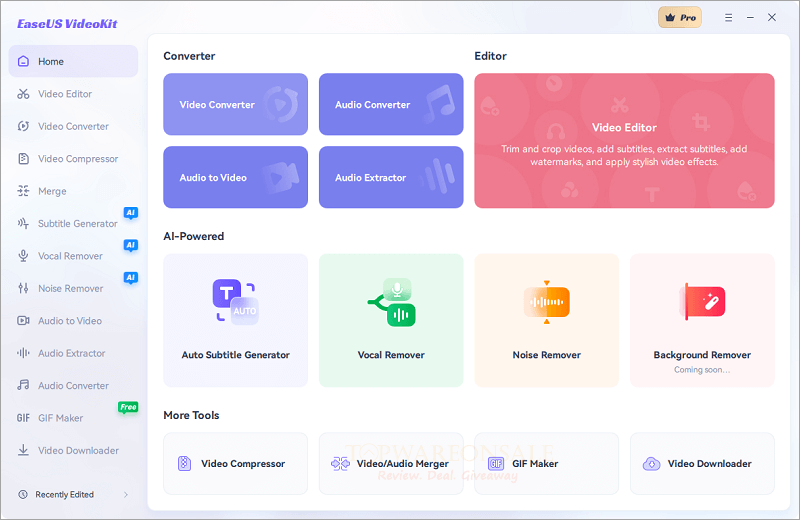
Task: Open Video Editor label from sidebar menu
Action: click(x=65, y=94)
